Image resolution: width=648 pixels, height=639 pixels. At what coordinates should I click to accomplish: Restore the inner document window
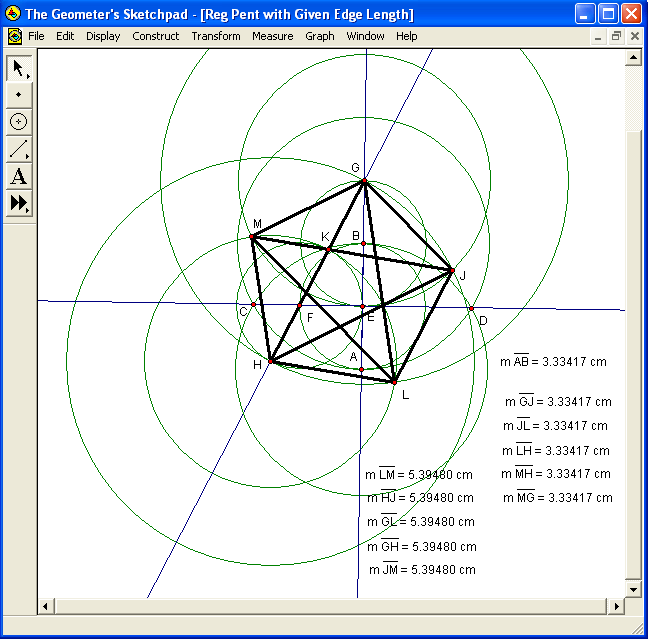[x=616, y=36]
